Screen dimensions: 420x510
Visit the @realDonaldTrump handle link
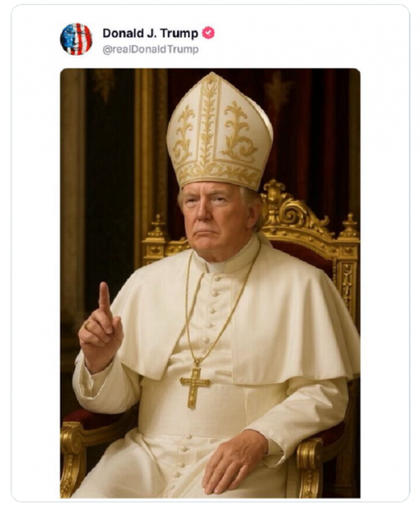[151, 49]
